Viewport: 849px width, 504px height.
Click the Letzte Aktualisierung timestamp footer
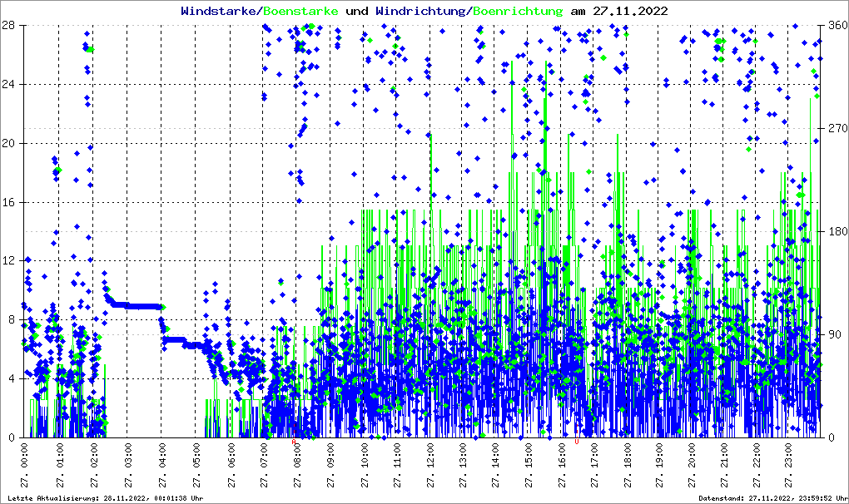106,498
